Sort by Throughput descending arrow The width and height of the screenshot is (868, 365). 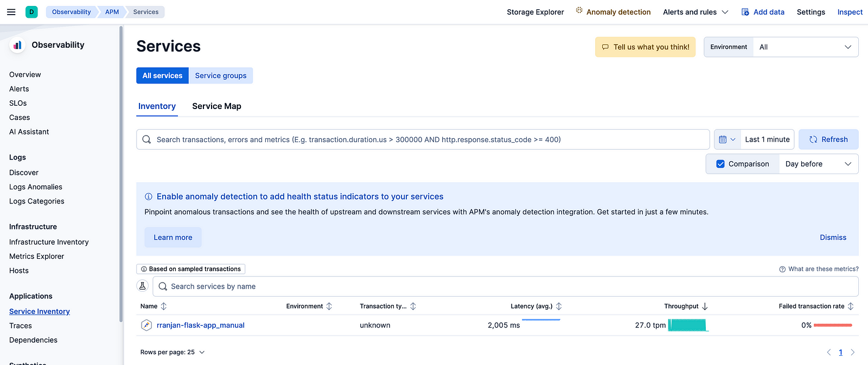705,306
